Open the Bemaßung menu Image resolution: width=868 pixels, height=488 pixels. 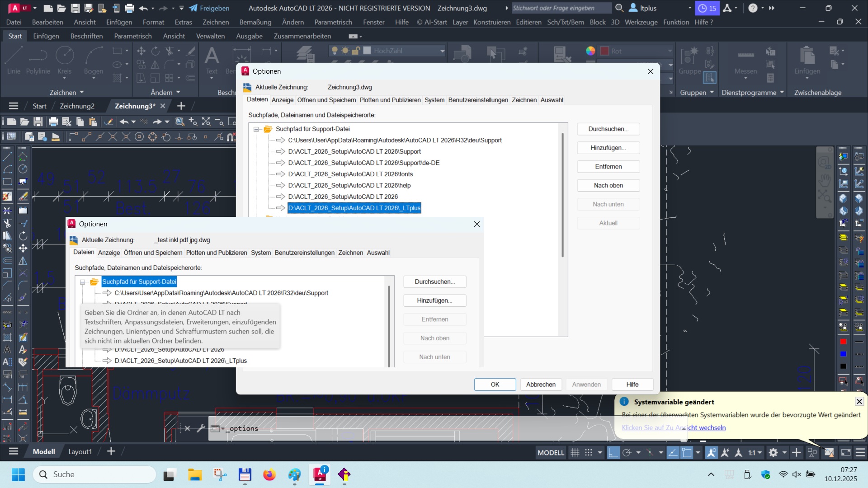(255, 22)
